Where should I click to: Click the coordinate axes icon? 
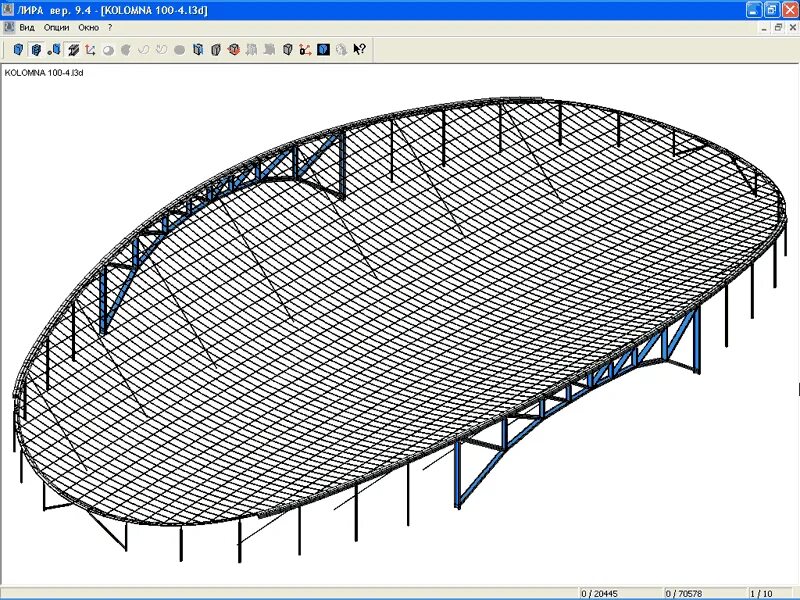point(90,49)
